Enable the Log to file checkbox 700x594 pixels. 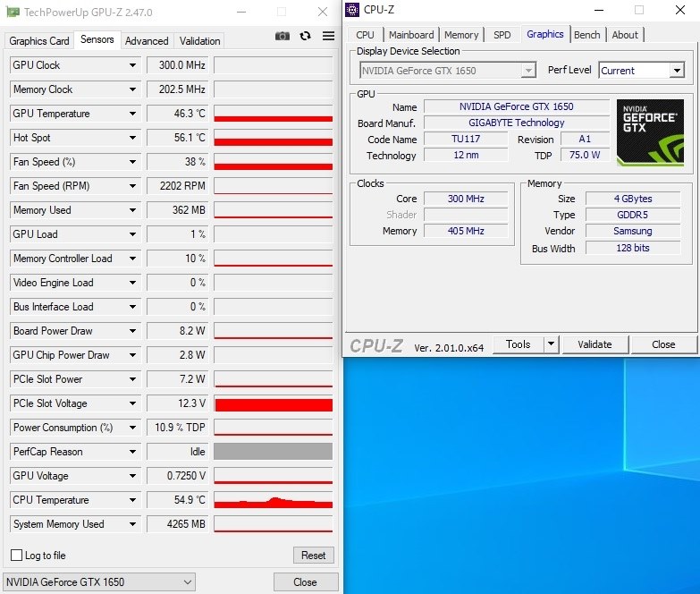coord(16,556)
